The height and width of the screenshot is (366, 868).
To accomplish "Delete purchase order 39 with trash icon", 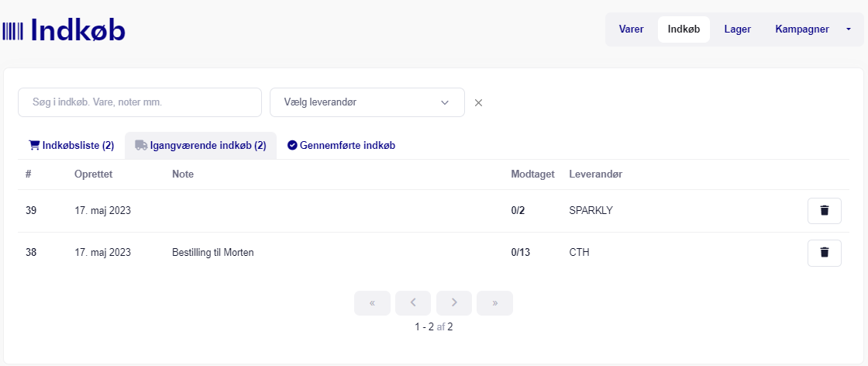I will pyautogui.click(x=824, y=211).
